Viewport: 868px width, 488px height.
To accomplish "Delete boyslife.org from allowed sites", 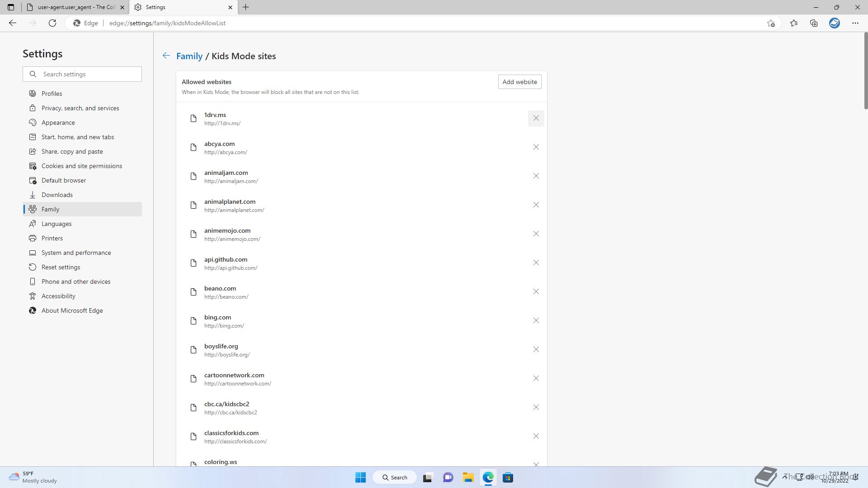I will [x=536, y=350].
